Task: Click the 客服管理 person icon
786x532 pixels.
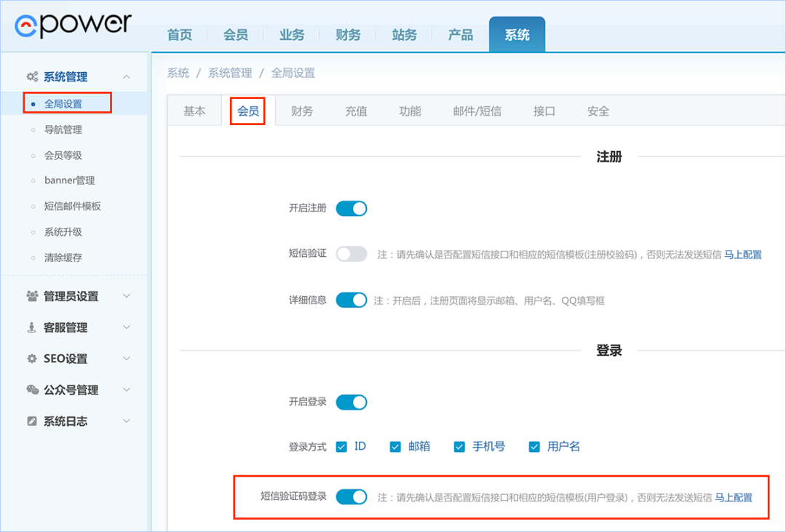Action: click(x=32, y=327)
